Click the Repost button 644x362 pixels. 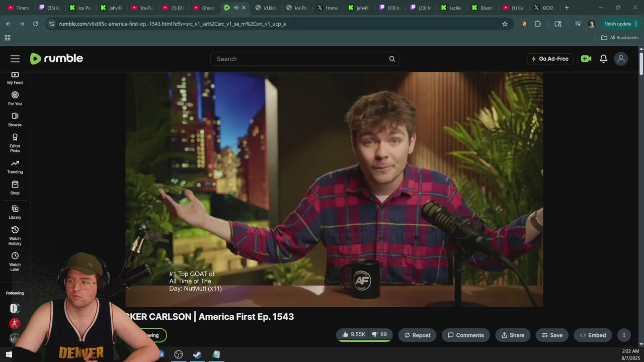point(417,335)
